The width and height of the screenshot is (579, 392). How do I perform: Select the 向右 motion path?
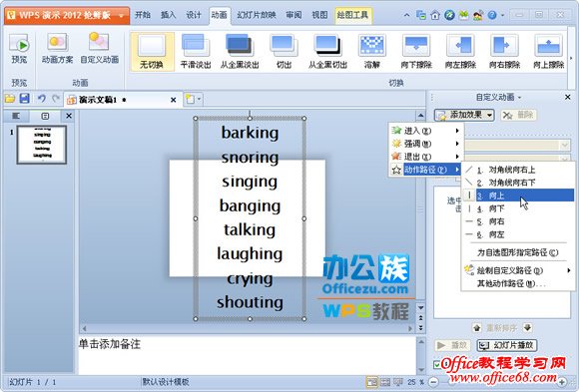[518, 221]
